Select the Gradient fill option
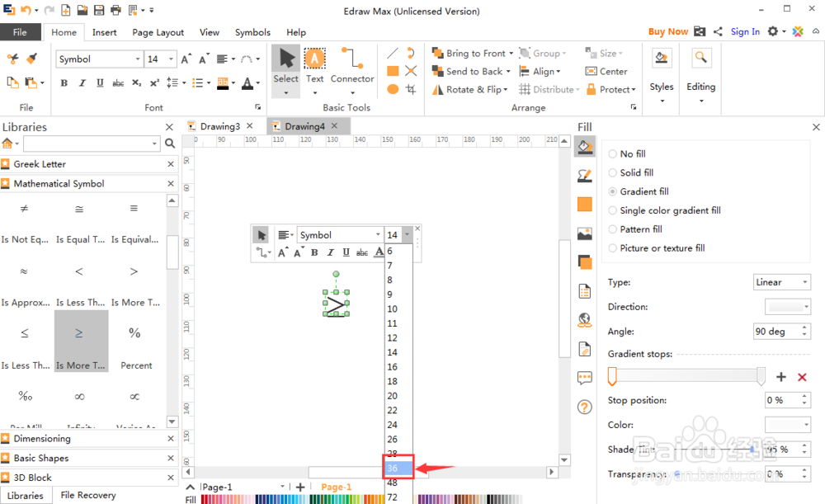This screenshot has height=504, width=825. (x=639, y=191)
